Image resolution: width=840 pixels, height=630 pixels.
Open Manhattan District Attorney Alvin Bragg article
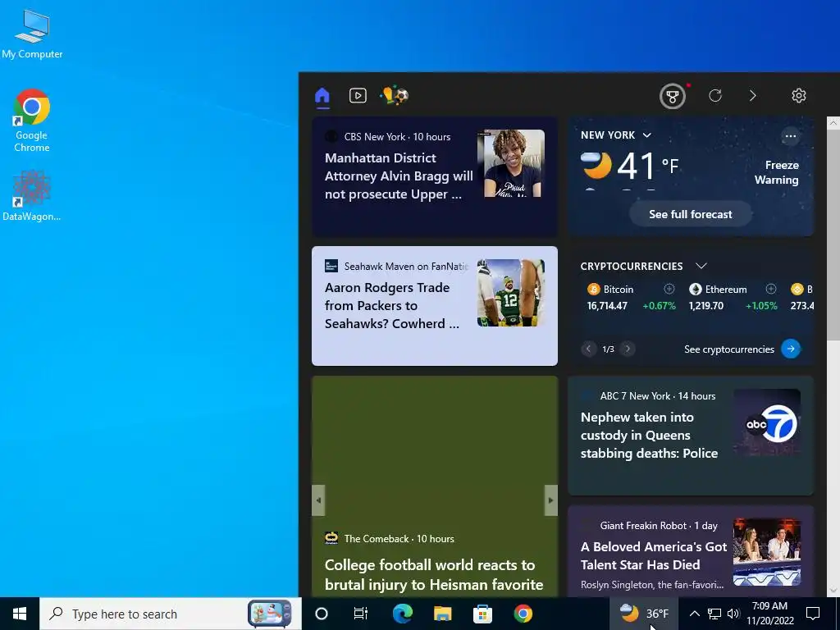[399, 176]
